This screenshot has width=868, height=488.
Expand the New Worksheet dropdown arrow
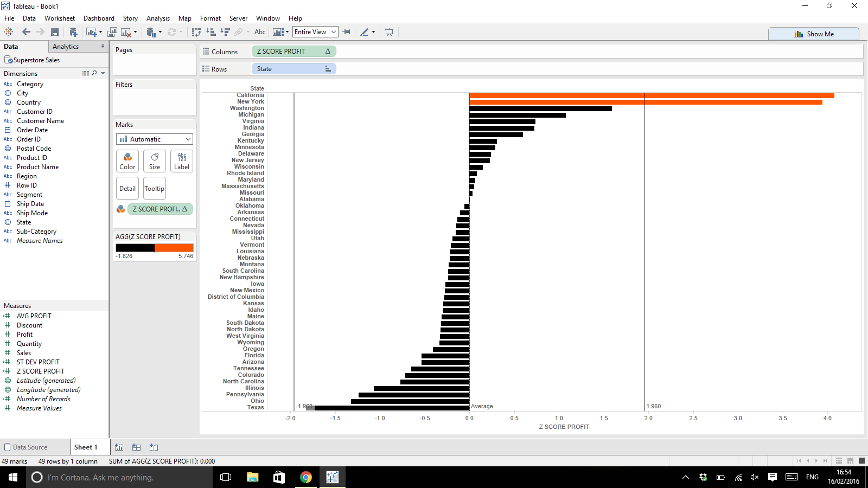[100, 32]
